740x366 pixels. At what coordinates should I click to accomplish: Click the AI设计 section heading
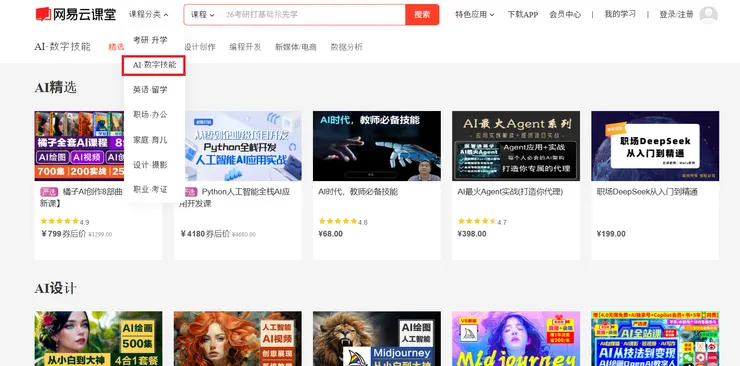coord(56,288)
